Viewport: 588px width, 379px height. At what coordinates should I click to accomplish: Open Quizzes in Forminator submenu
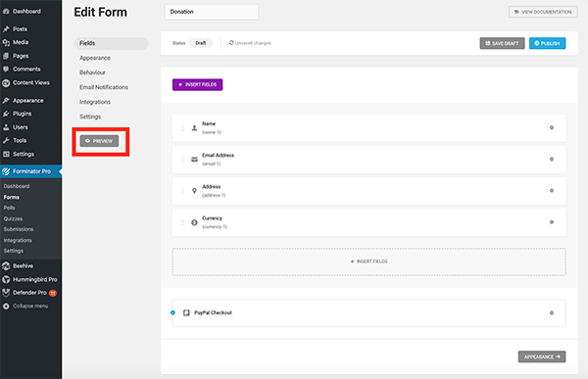pos(13,218)
